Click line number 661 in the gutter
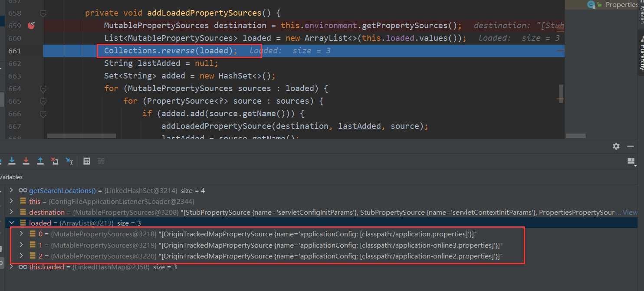This screenshot has height=291, width=644. pos(14,51)
